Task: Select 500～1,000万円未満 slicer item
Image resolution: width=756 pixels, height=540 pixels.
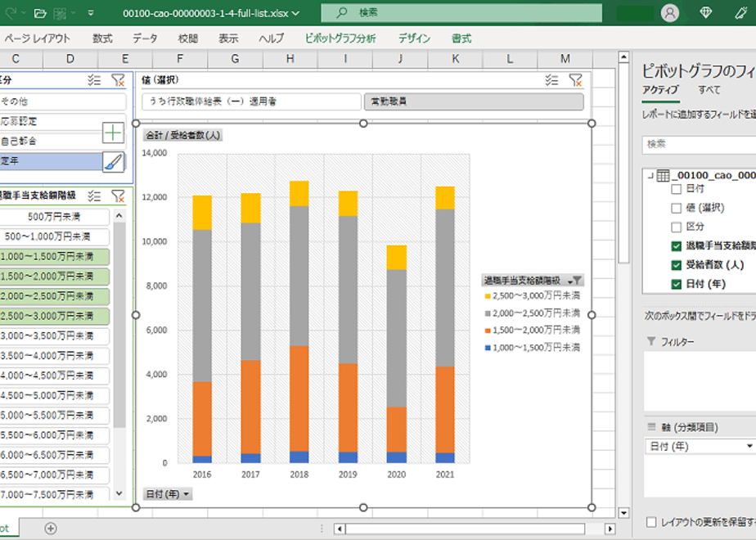Action: (54, 236)
